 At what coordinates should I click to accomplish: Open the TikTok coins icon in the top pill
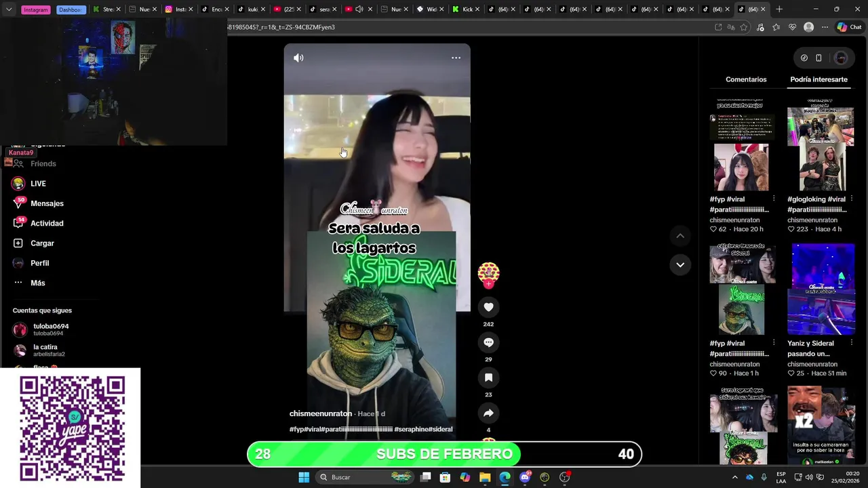point(804,58)
